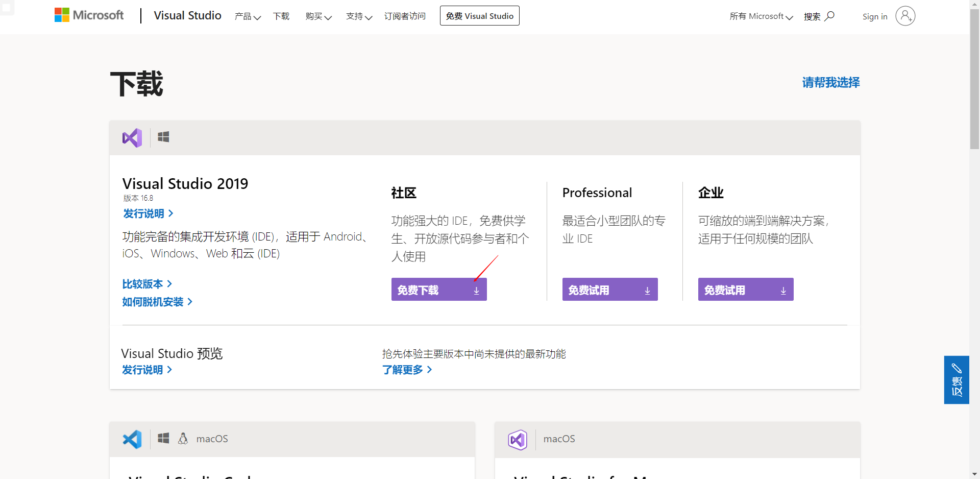The width and height of the screenshot is (980, 479).
Task: Click the Sign in link
Action: click(x=875, y=16)
